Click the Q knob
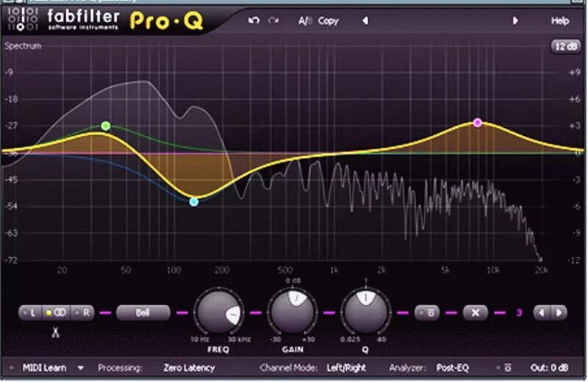The width and height of the screenshot is (588, 382). point(365,312)
